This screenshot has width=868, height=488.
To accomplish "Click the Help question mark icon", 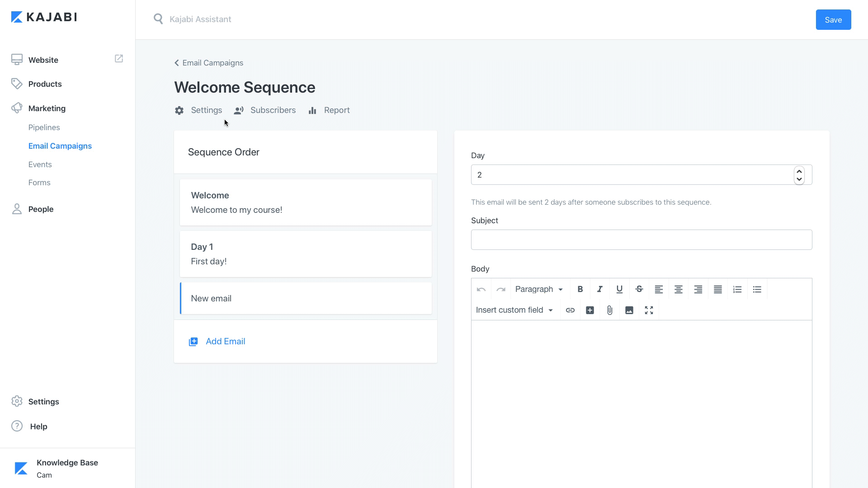I will tap(17, 426).
